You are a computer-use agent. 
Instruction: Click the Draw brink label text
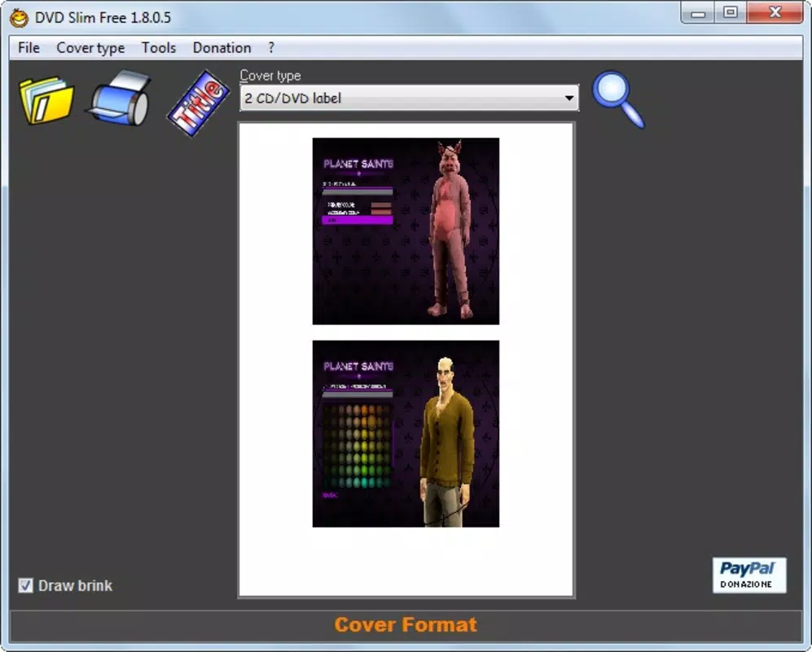coord(75,586)
